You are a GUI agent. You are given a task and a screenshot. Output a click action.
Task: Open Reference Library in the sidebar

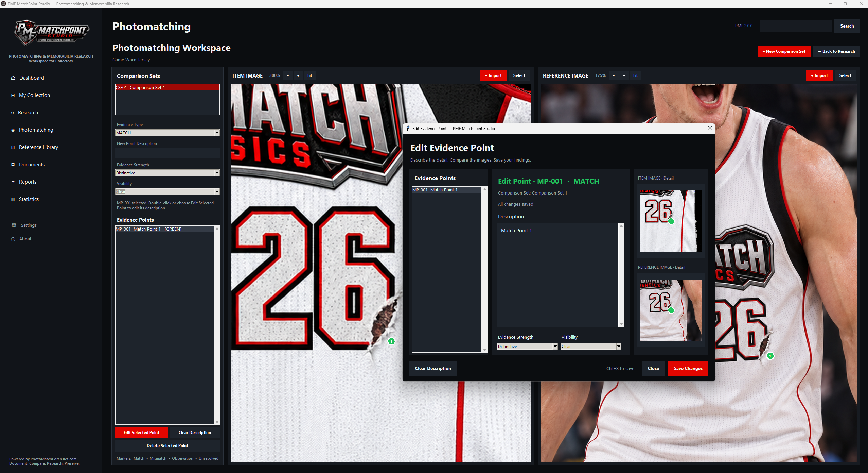point(38,147)
